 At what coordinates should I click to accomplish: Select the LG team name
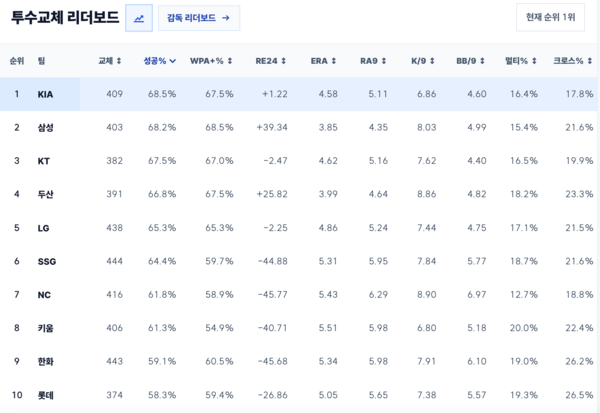click(44, 228)
